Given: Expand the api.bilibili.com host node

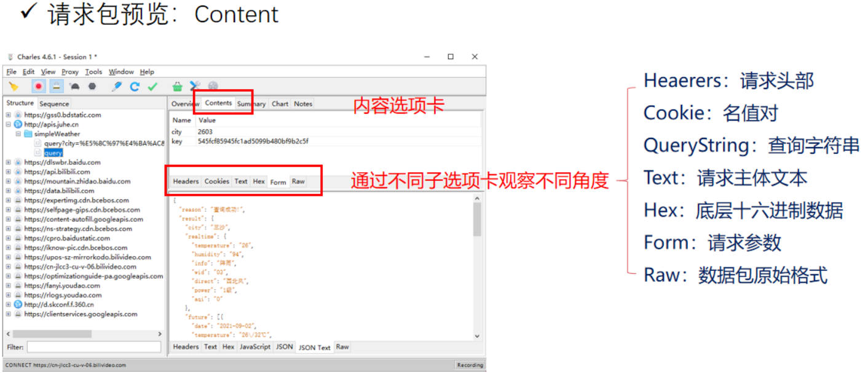Looking at the screenshot, I should (9, 172).
